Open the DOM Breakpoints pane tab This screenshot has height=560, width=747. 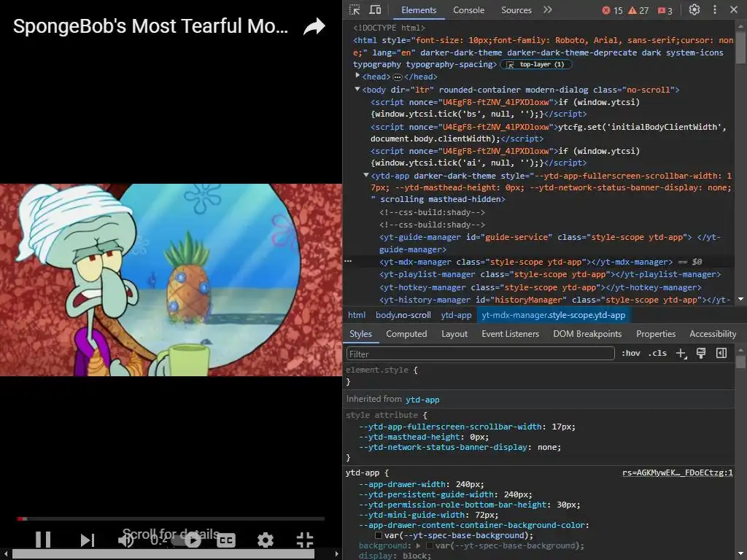coord(587,334)
